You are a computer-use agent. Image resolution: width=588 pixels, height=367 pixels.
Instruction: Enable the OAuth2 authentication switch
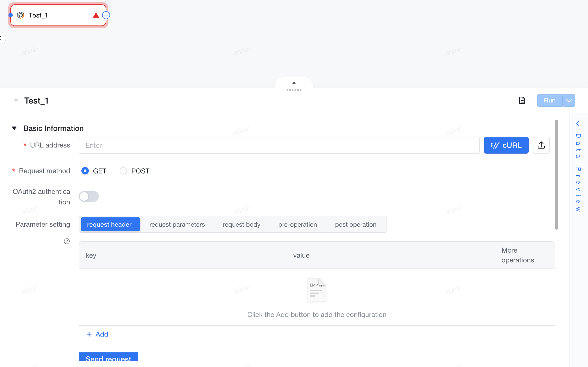[x=89, y=196]
